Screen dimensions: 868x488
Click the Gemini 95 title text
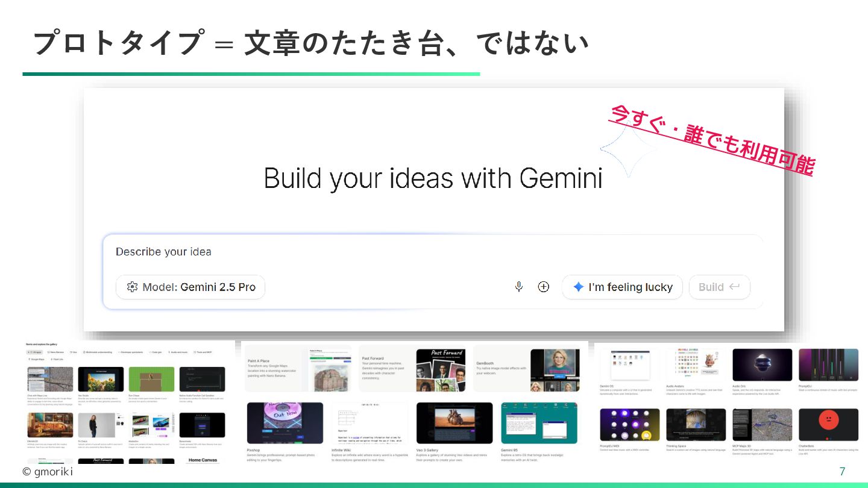(509, 449)
